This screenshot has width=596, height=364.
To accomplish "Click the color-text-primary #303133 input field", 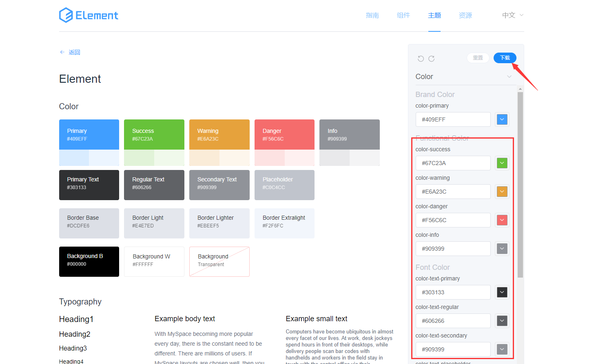I will pos(453,292).
